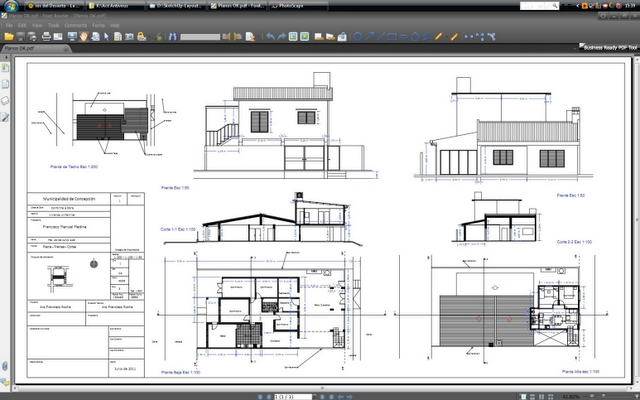Click the Business Ready PDF Tool banner
Image resolution: width=640 pixels, height=400 pixels.
point(608,48)
